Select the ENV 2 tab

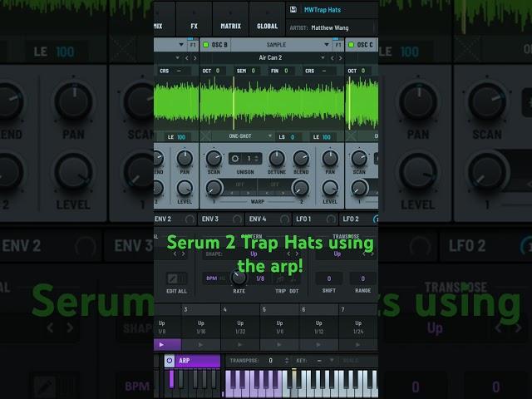[x=175, y=219]
